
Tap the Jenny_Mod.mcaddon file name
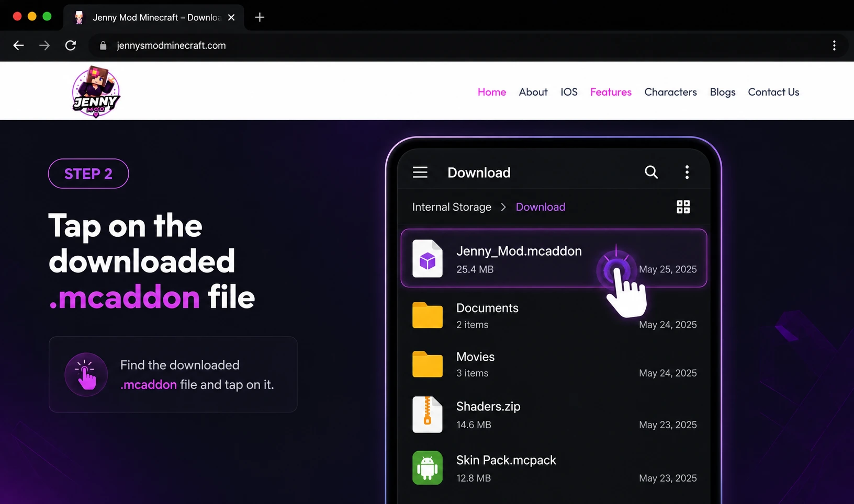point(519,251)
